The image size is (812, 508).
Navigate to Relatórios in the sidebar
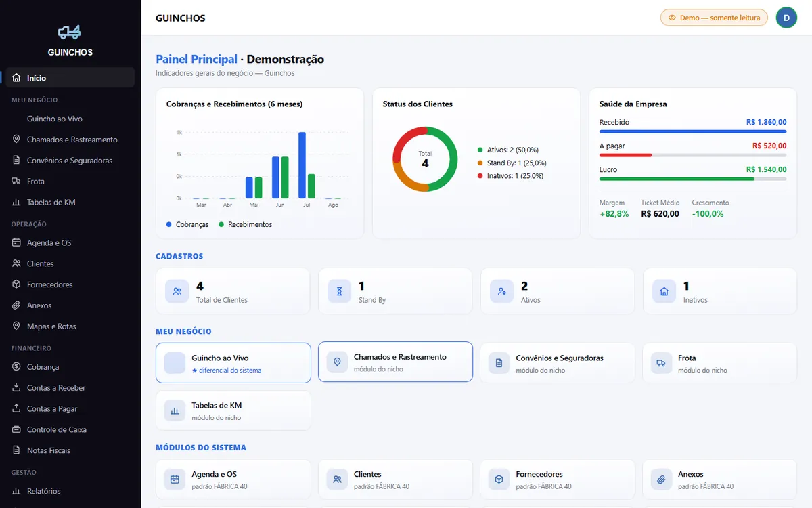pos(70,492)
